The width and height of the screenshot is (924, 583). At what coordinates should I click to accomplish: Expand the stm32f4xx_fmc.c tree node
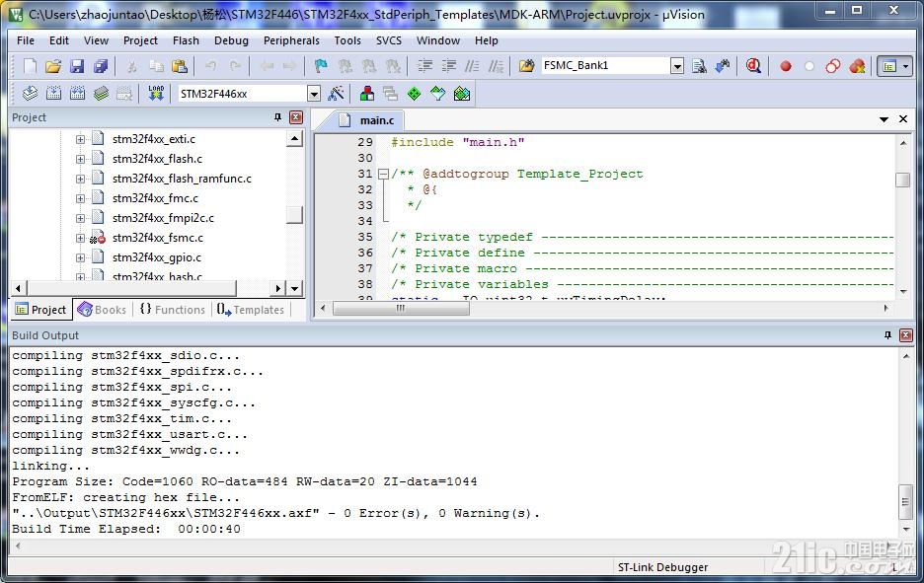(80, 198)
